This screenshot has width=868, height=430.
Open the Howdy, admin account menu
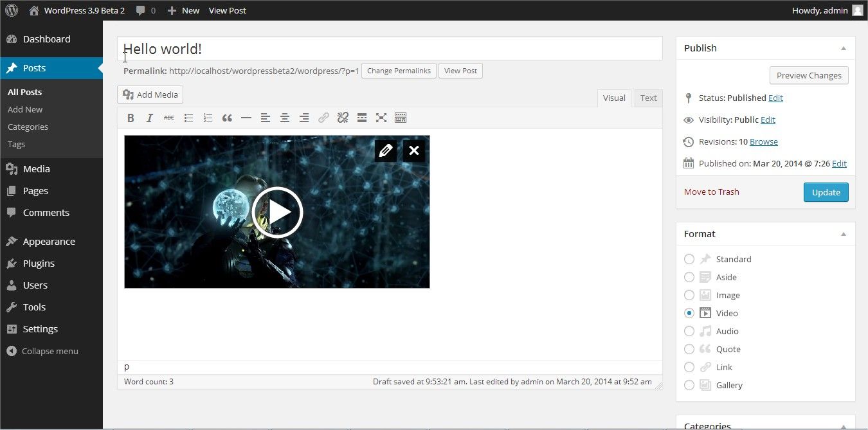tap(827, 10)
